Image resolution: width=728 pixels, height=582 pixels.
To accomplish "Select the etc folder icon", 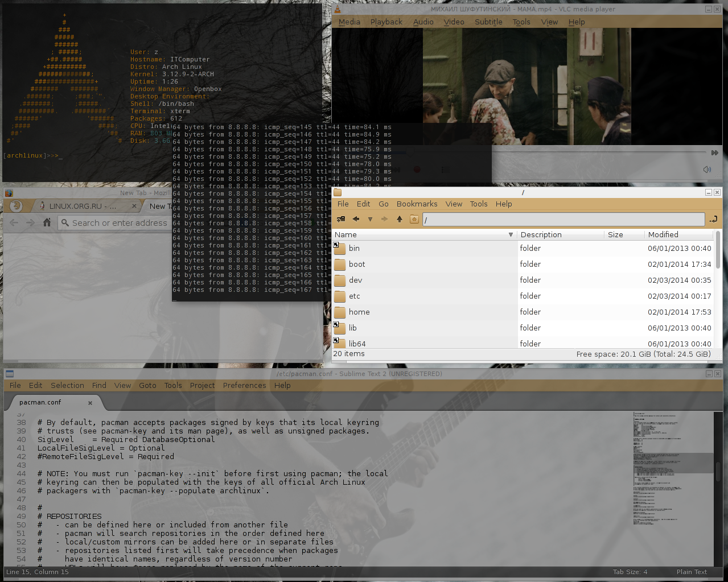I will pos(340,296).
